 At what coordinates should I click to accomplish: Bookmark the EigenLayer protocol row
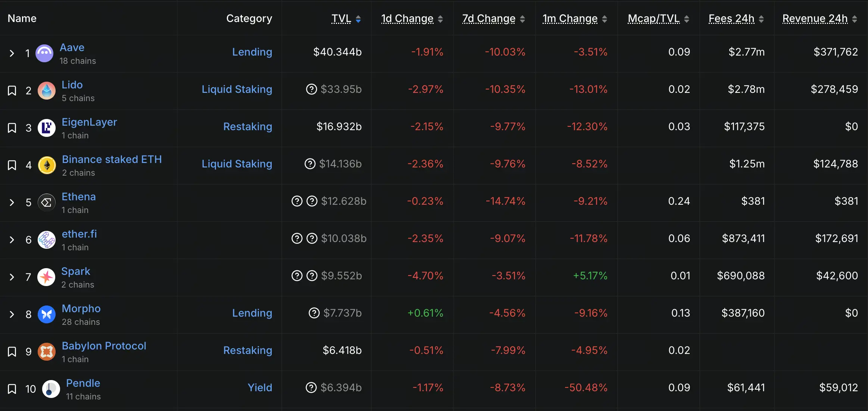click(x=12, y=128)
